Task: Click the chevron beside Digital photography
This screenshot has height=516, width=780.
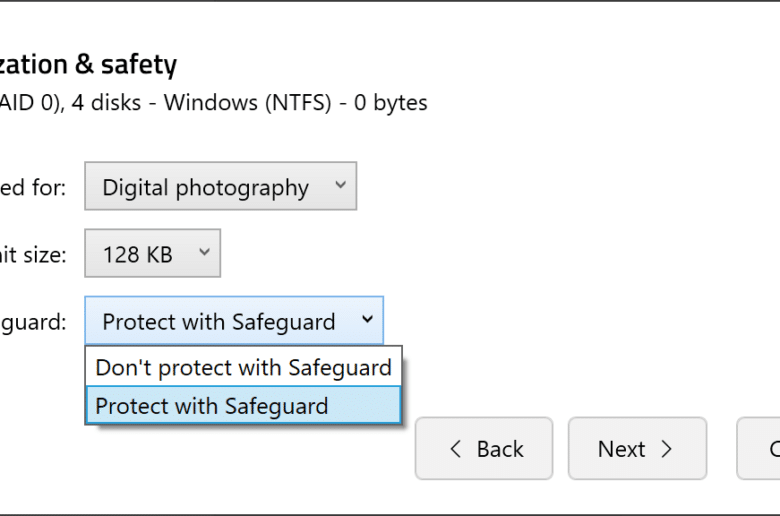Action: 340,185
